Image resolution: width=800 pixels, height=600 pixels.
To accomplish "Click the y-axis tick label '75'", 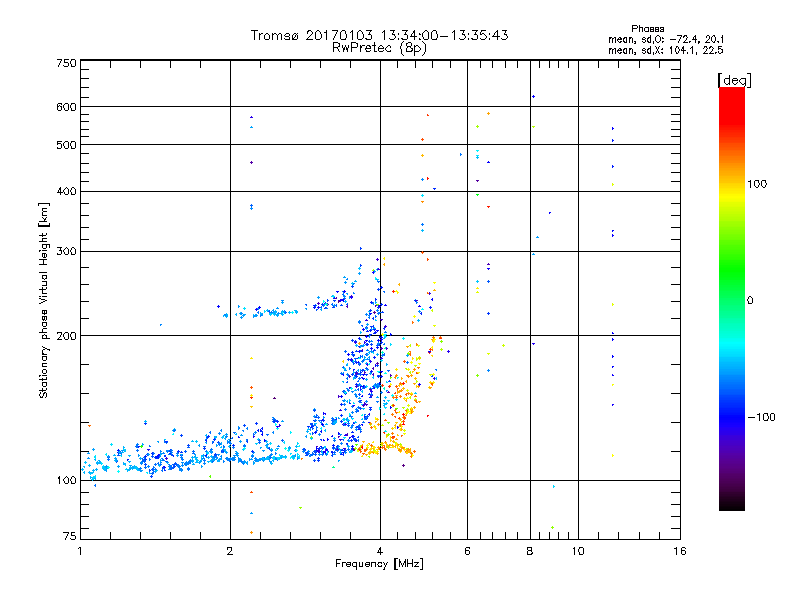I will click(x=70, y=536).
